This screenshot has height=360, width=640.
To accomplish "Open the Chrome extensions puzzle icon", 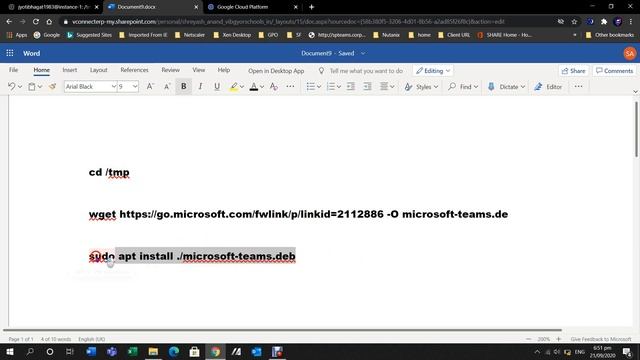I will 604,22.
